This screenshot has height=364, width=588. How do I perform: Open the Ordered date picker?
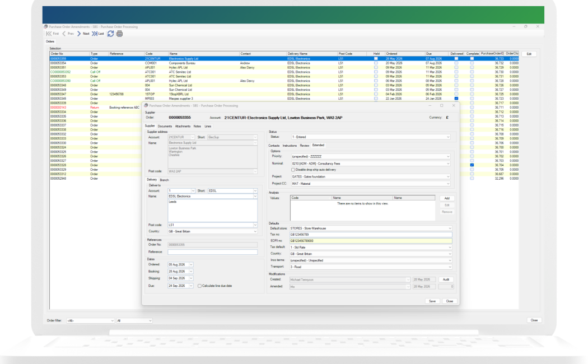pos(191,265)
